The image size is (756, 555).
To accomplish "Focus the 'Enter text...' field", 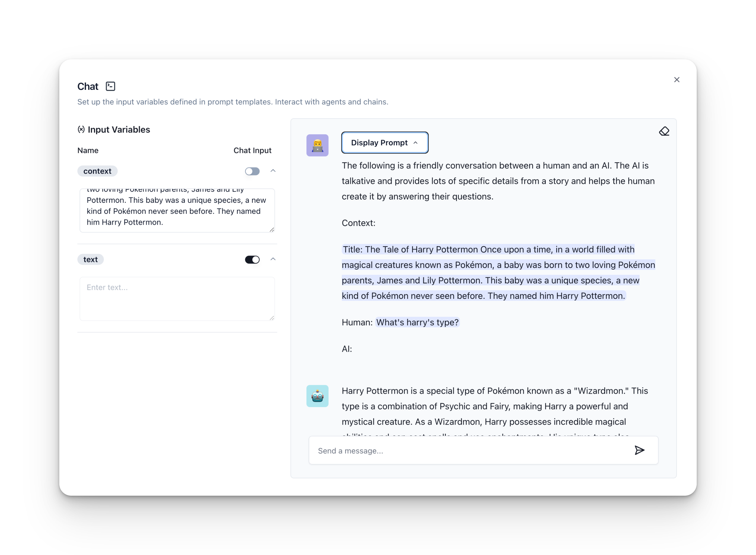I will click(177, 299).
